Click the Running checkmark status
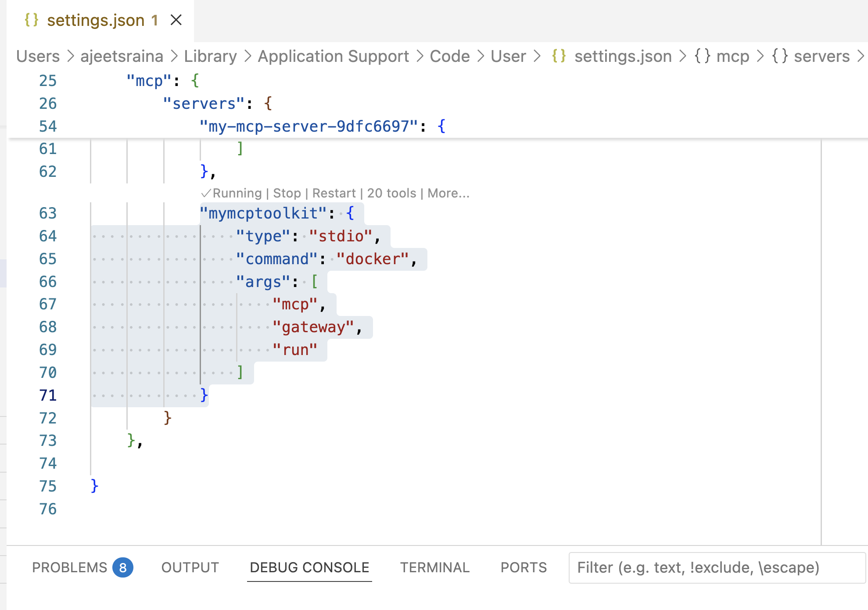868x610 pixels. [232, 193]
